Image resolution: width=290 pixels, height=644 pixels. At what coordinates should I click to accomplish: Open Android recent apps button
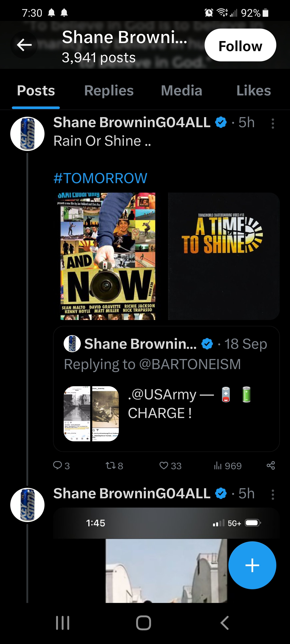pos(63,623)
